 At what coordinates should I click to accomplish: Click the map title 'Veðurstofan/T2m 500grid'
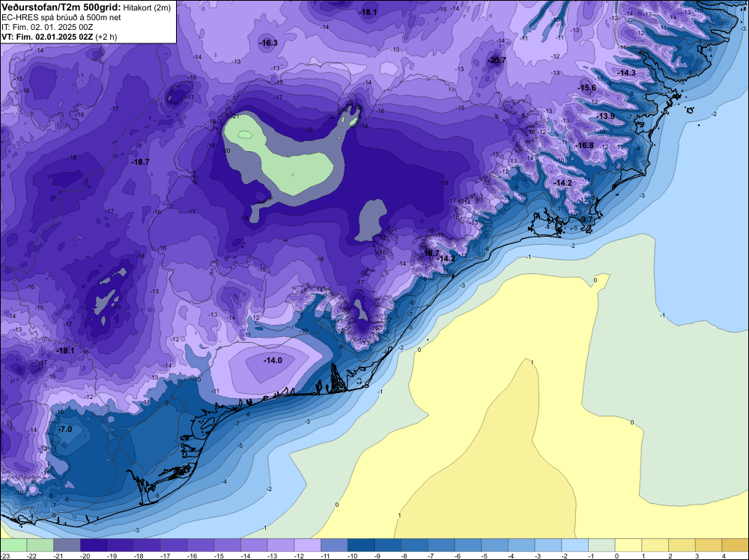coord(60,7)
